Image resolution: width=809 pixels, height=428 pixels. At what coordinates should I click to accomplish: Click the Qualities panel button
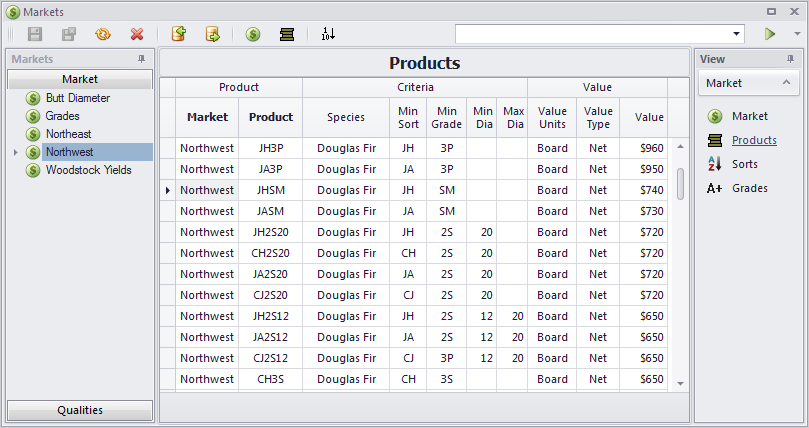click(80, 410)
